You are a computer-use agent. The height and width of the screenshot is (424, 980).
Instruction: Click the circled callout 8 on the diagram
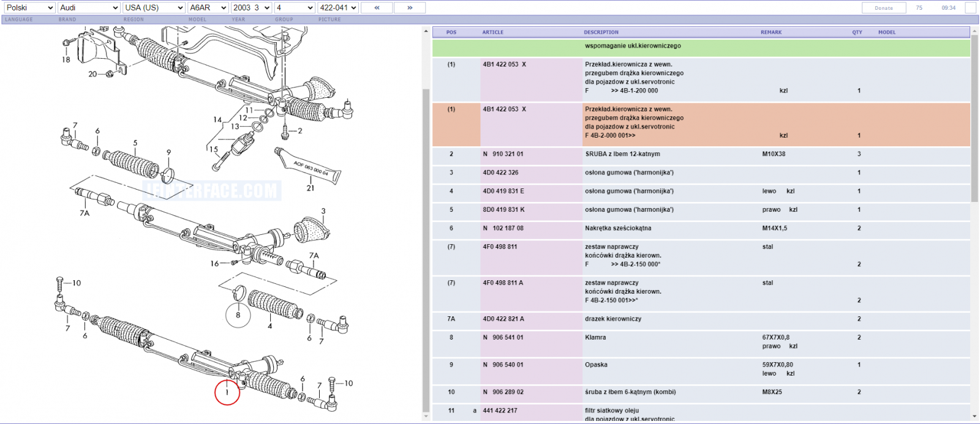238,315
